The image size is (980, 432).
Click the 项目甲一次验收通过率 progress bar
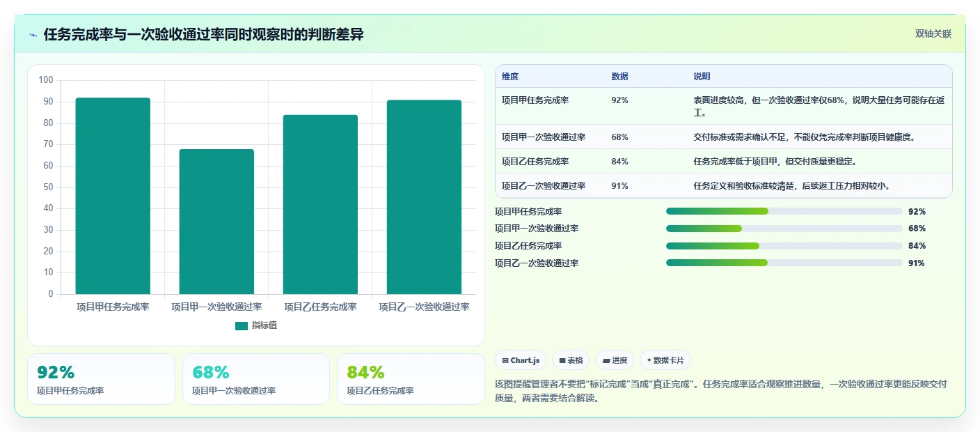784,229
